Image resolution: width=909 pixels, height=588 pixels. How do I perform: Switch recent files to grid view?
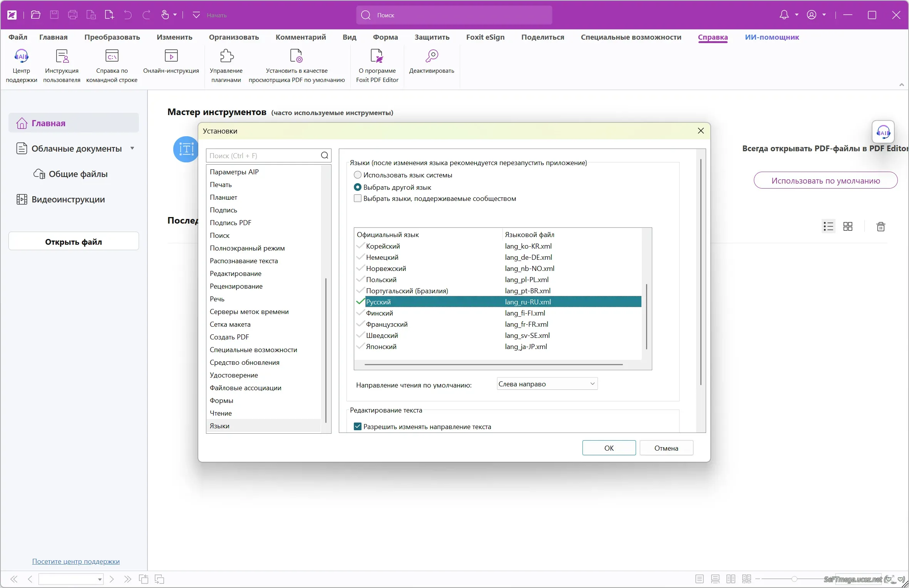[848, 227]
